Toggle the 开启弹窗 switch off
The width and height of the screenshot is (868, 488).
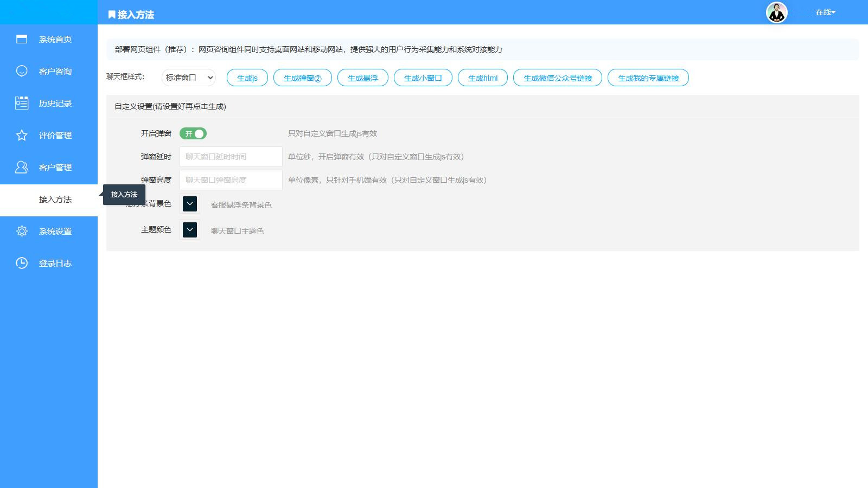193,133
